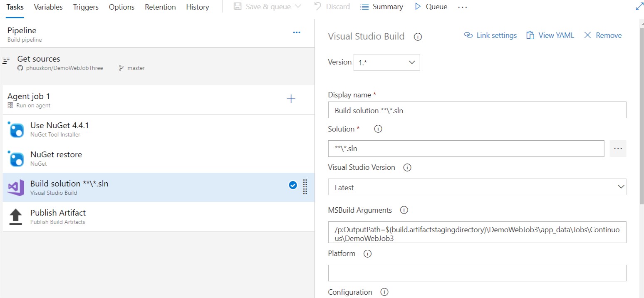Viewport: 644px width, 298px height.
Task: Open Link settings
Action: [x=490, y=35]
